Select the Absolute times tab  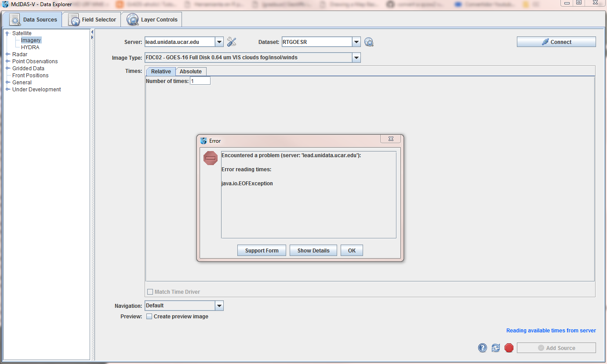pos(191,72)
